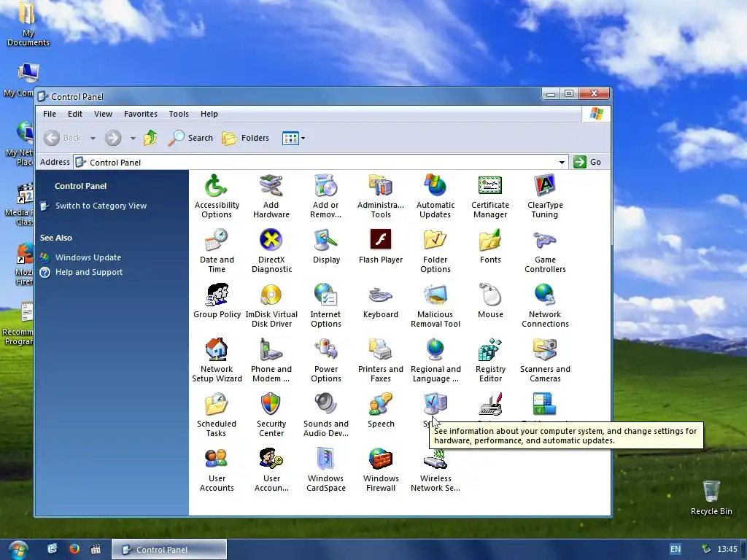747x560 pixels.
Task: Select the Recycle Bin desktop icon
Action: 711,497
